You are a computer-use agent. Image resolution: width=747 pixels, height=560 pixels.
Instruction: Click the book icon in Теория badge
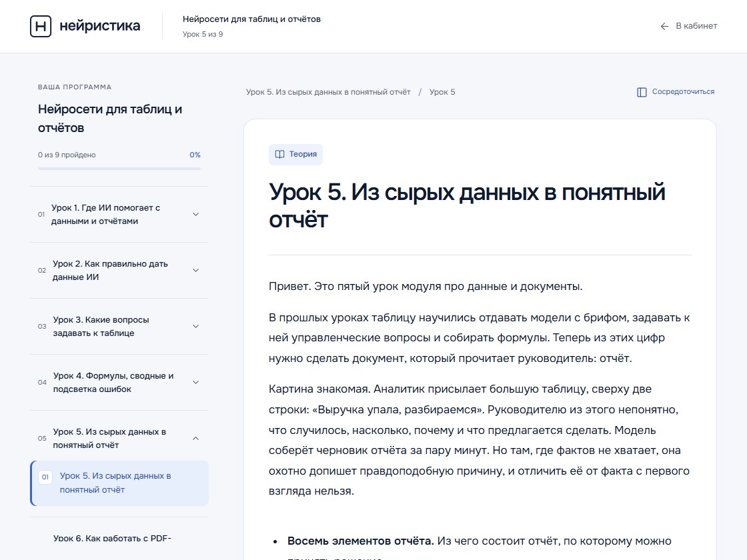coord(279,154)
